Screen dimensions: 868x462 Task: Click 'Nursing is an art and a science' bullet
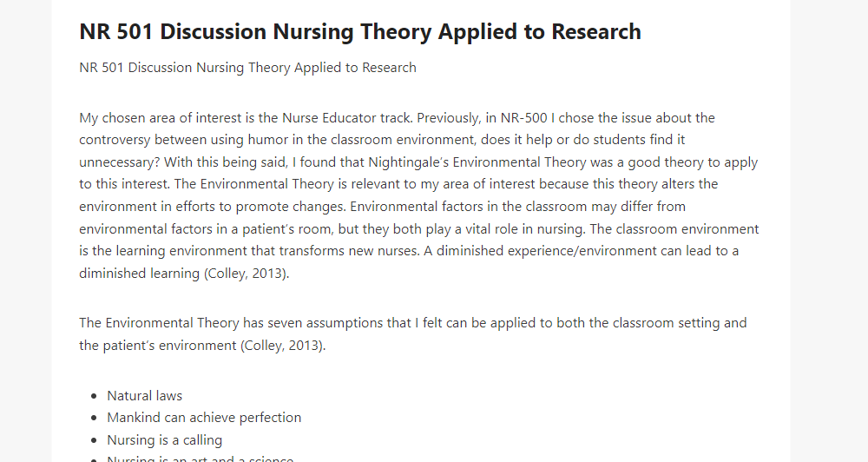coord(200,459)
